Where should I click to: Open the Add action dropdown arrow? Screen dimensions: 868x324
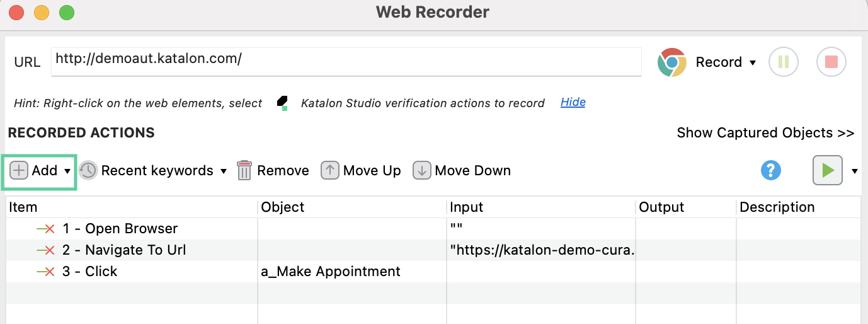click(x=67, y=171)
